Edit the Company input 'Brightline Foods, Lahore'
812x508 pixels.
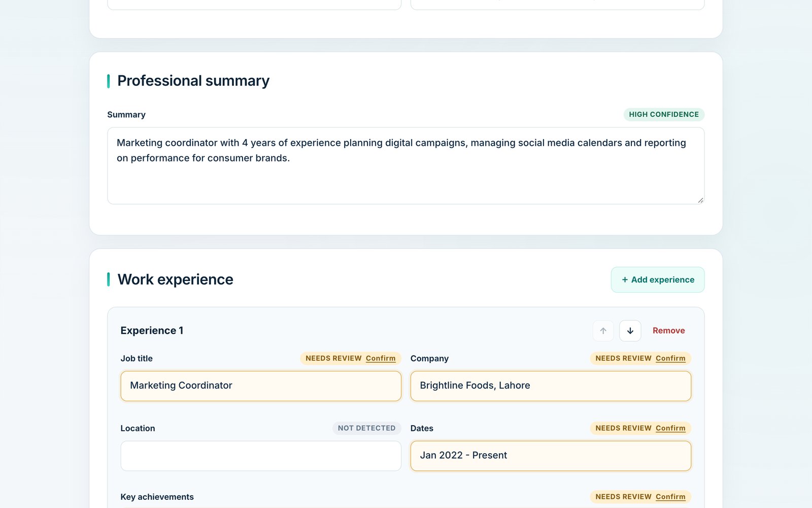point(551,386)
